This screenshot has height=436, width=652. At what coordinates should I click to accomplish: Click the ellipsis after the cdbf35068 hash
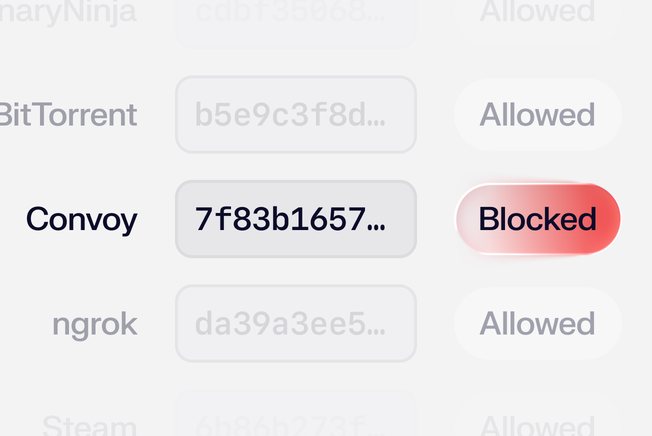[376, 18]
